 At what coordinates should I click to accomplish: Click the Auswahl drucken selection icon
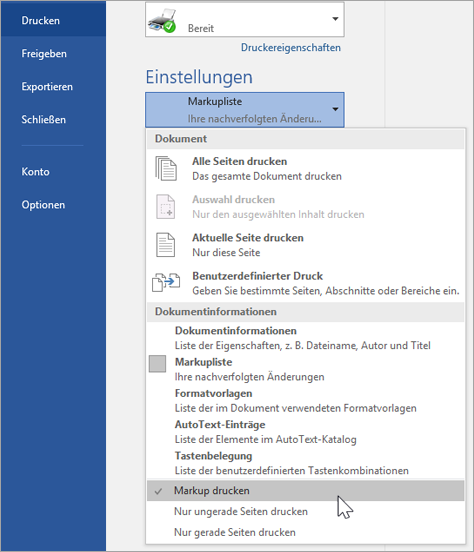pyautogui.click(x=166, y=207)
